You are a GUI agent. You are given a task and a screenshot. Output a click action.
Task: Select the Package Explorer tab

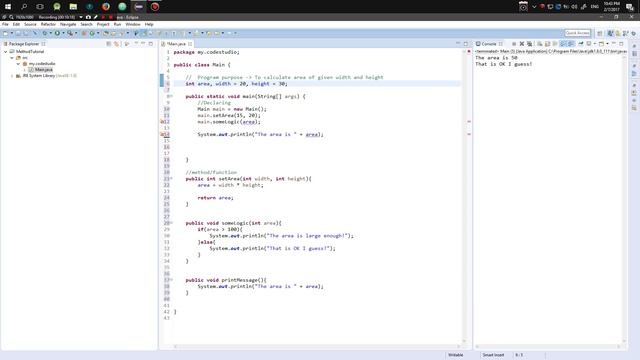(x=24, y=44)
